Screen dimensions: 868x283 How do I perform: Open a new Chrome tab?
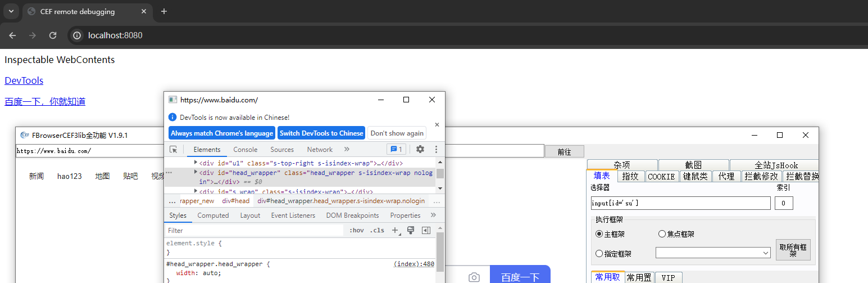point(164,11)
